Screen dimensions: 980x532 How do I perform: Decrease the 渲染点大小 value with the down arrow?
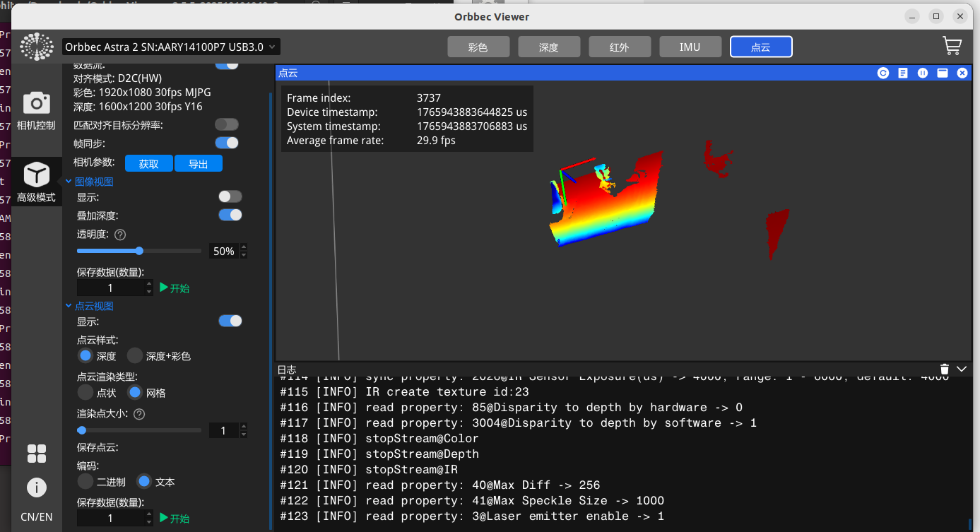(x=244, y=434)
